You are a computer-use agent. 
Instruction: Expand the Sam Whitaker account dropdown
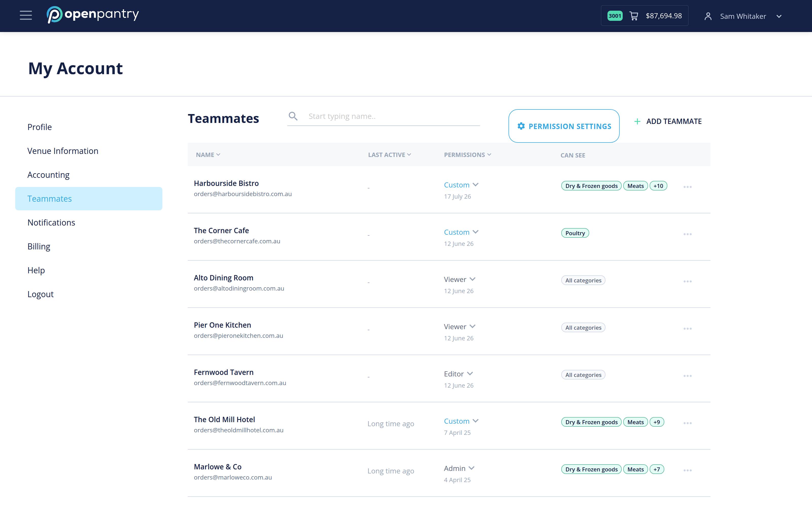pos(779,16)
